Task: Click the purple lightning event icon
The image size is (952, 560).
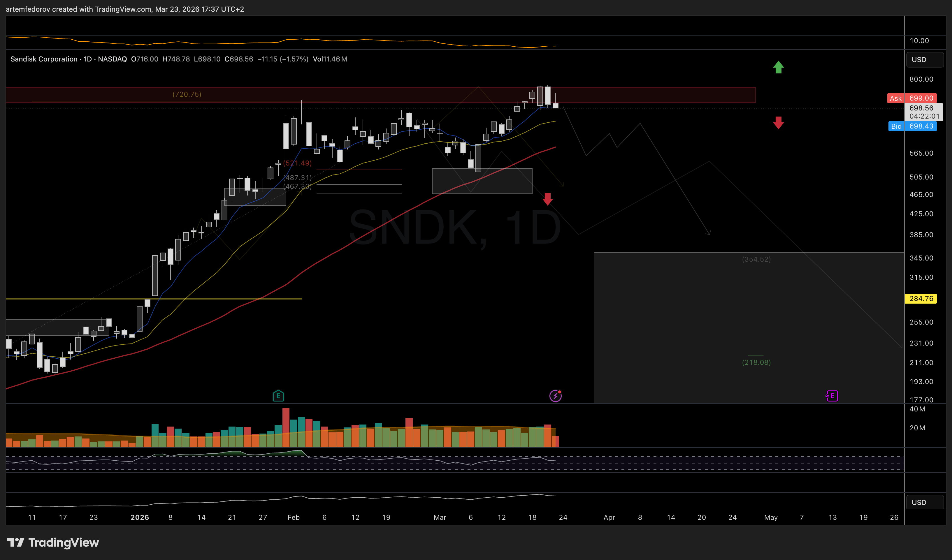Action: click(x=555, y=396)
